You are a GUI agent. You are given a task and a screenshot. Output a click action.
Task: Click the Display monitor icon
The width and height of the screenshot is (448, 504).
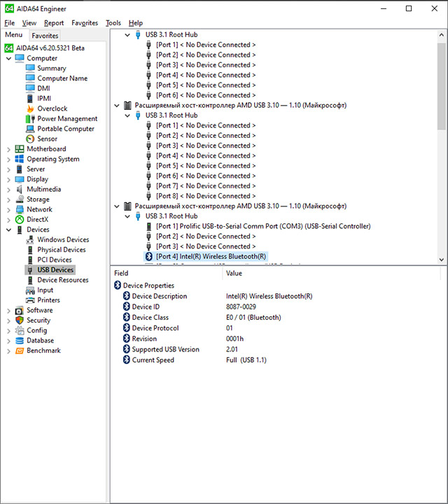tap(20, 179)
